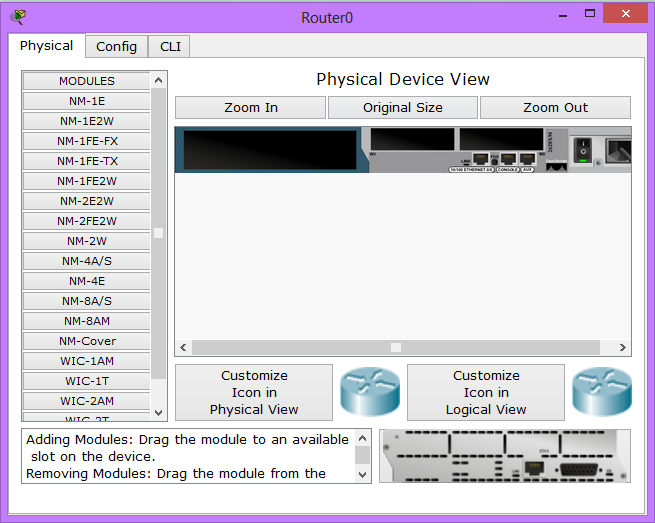The height and width of the screenshot is (523, 655).
Task: Select the NM-2W module
Action: (86, 241)
